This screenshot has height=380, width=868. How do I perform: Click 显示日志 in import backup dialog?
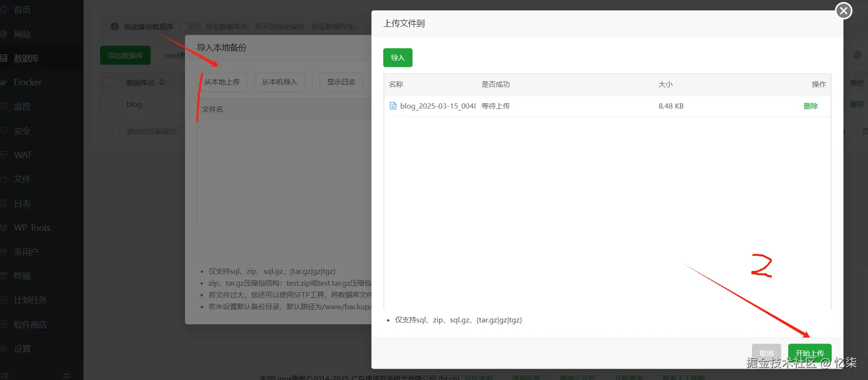341,82
